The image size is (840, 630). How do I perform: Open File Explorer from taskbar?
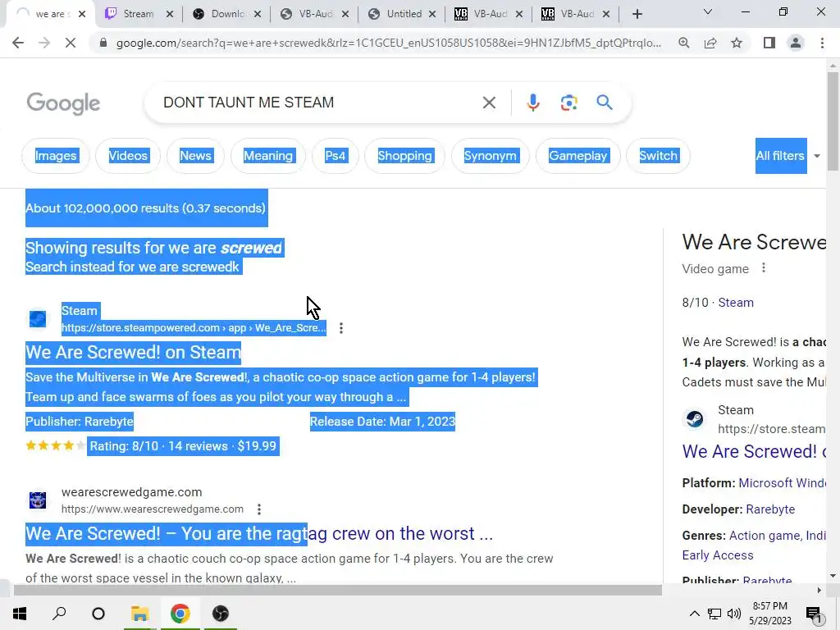(x=139, y=614)
